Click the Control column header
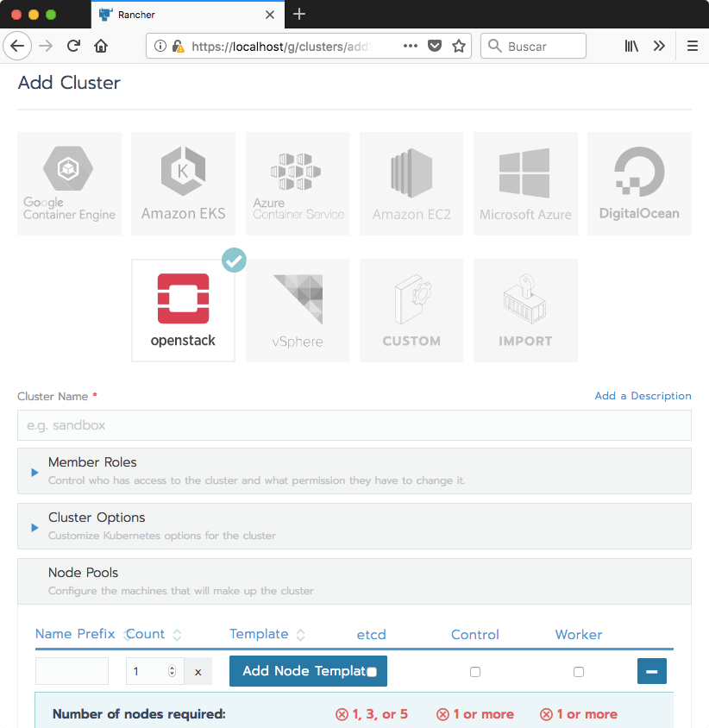Viewport: 709px width, 728px height. tap(475, 634)
